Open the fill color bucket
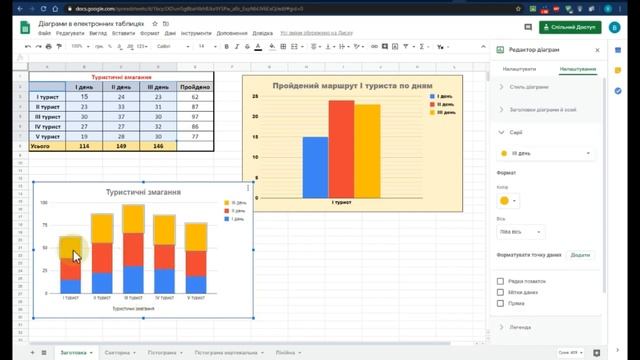Viewport: 640px width, 360px height. click(x=272, y=47)
